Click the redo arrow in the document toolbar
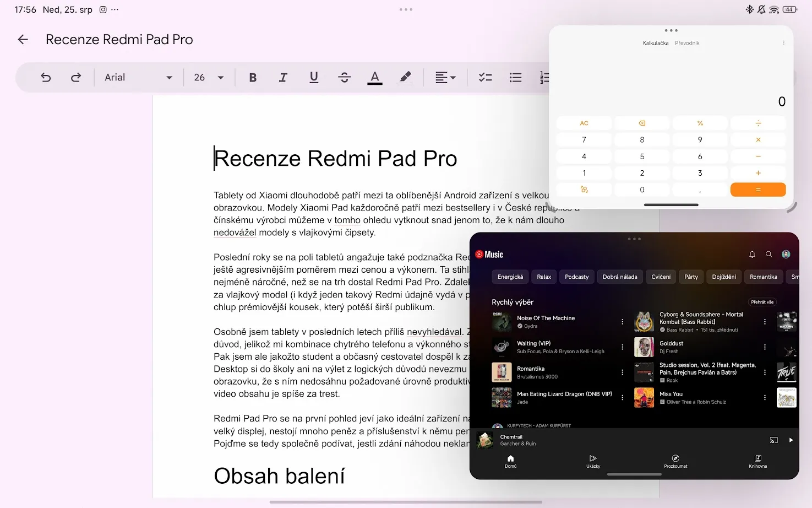The height and width of the screenshot is (508, 812). [x=76, y=78]
